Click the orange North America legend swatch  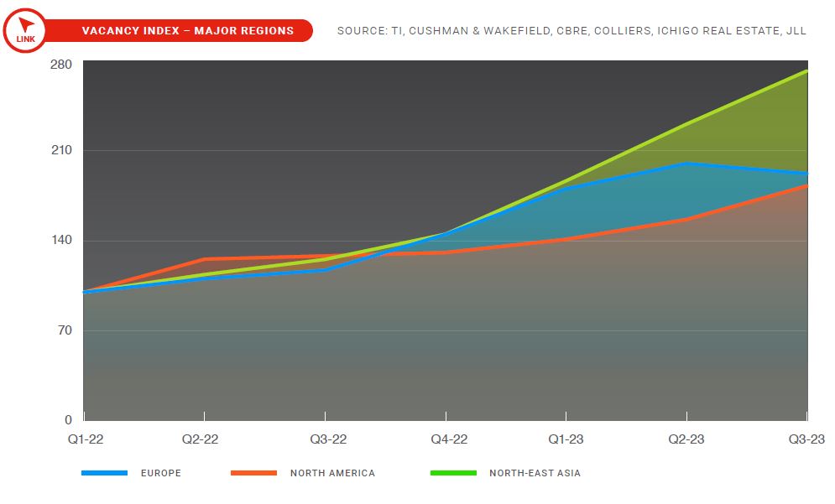(253, 473)
